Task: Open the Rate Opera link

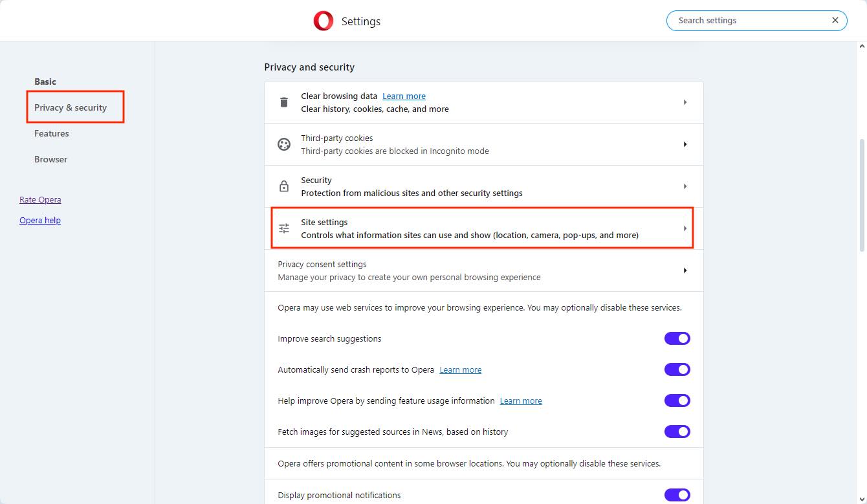Action: (40, 200)
